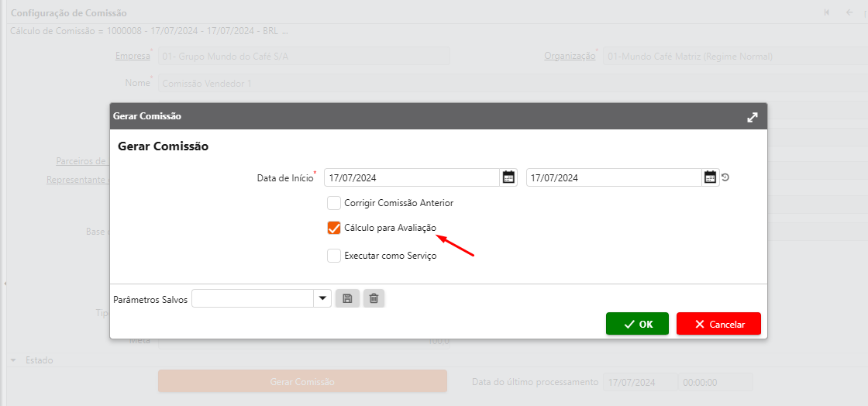The width and height of the screenshot is (868, 406).
Task: Click the start date field showing 17/07/2024
Action: [x=411, y=177]
